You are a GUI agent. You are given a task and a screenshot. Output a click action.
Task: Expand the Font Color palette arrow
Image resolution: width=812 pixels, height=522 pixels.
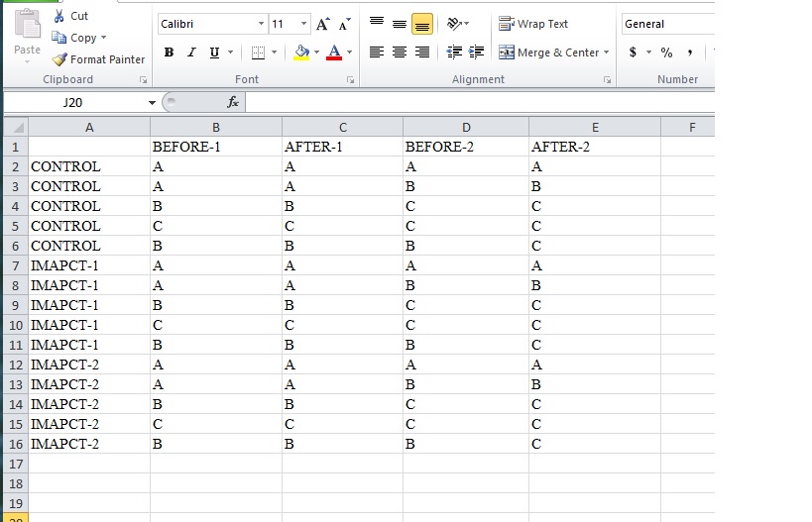pyautogui.click(x=350, y=52)
